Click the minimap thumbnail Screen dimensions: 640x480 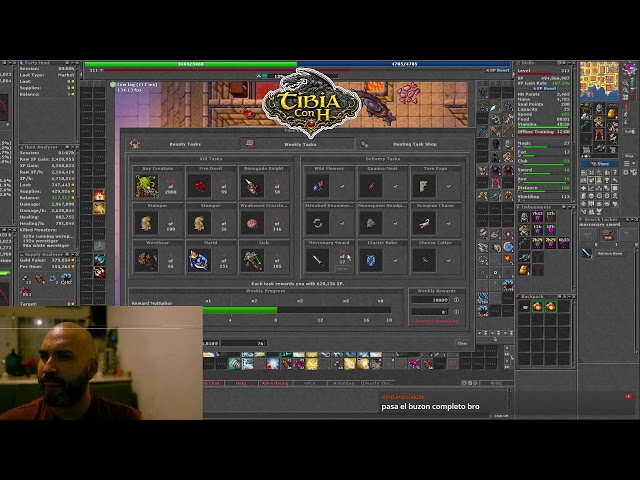pos(599,81)
